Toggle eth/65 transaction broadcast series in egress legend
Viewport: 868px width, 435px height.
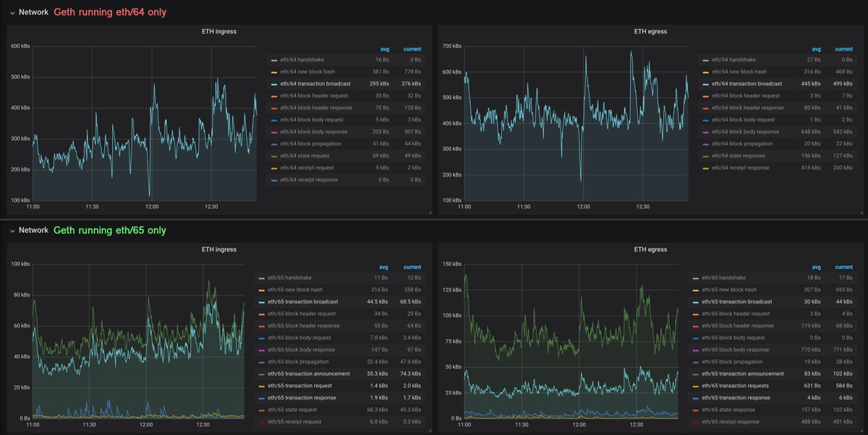pyautogui.click(x=737, y=302)
